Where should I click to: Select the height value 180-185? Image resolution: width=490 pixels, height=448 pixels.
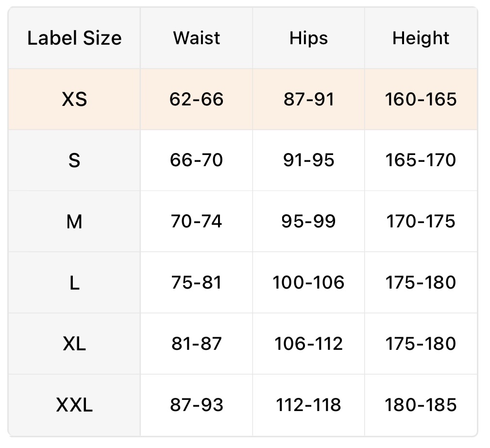coord(421,405)
